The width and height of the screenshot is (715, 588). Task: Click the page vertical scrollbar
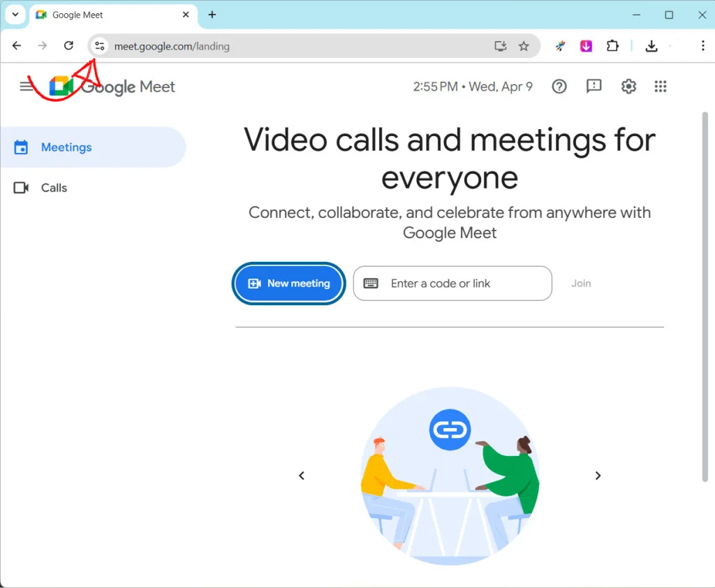pyautogui.click(x=705, y=297)
